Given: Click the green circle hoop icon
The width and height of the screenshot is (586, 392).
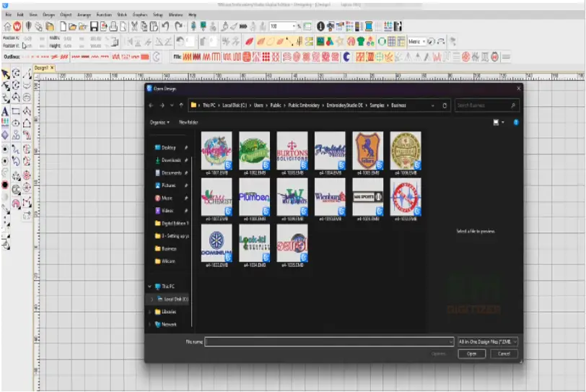Looking at the screenshot, I should click(382, 41).
